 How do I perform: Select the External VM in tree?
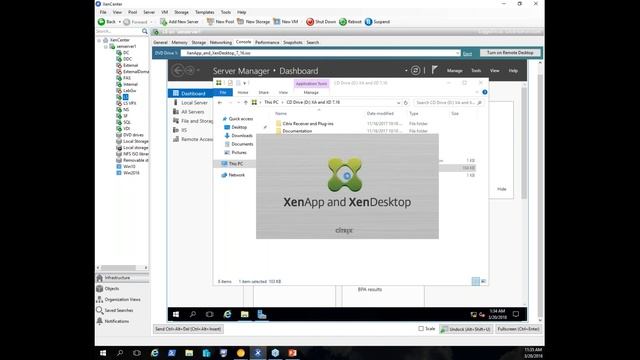click(x=131, y=65)
